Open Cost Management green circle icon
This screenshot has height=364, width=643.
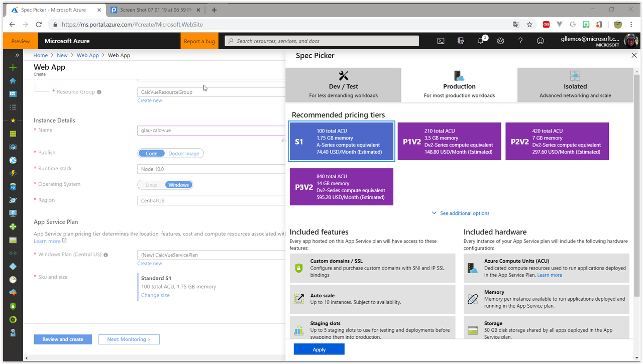coord(13,319)
